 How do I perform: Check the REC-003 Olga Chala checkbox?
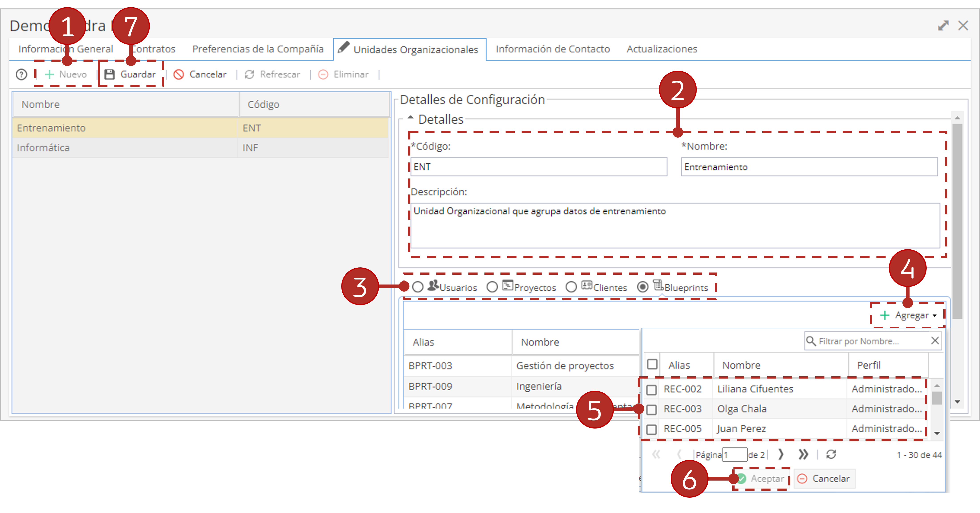(652, 409)
